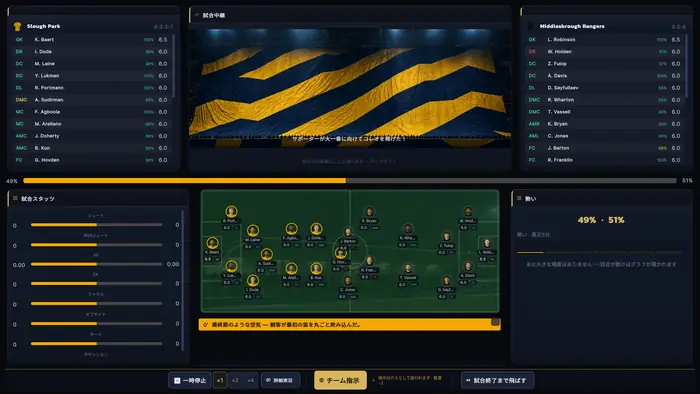
Task: Select R. Franklin row in Middlesbrough list
Action: (x=604, y=160)
